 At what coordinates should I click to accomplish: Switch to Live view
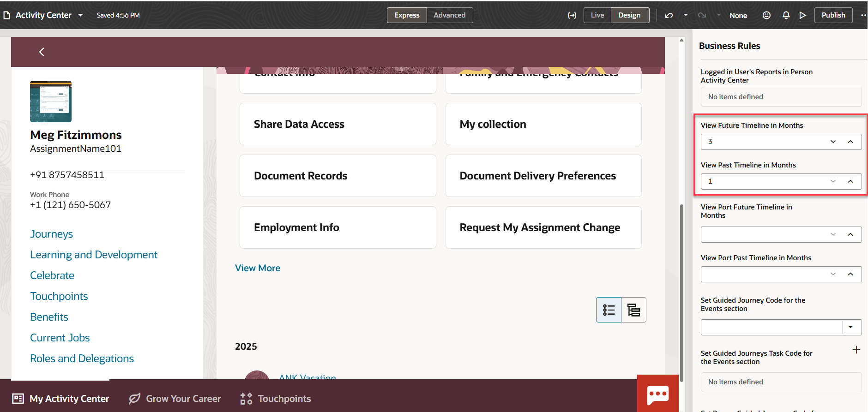pos(597,15)
